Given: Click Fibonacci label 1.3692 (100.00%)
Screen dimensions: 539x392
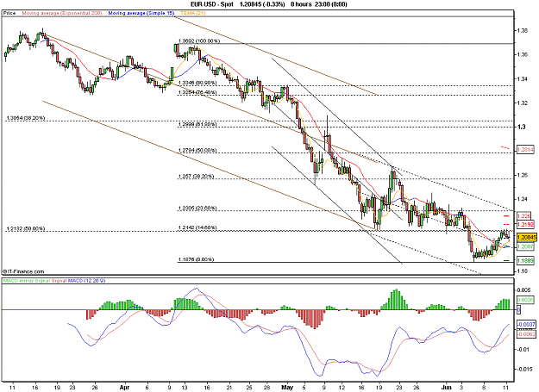Looking at the screenshot, I should pos(199,40).
